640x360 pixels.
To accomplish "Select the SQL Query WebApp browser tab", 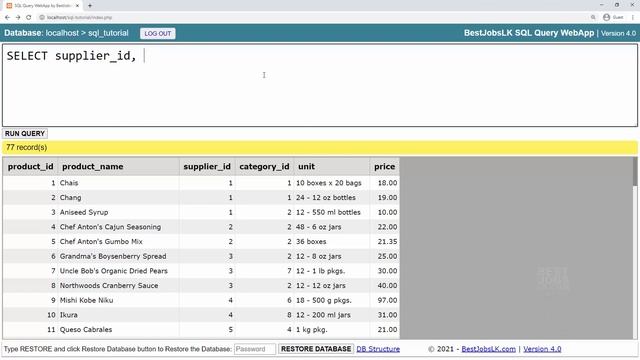I will [x=42, y=6].
